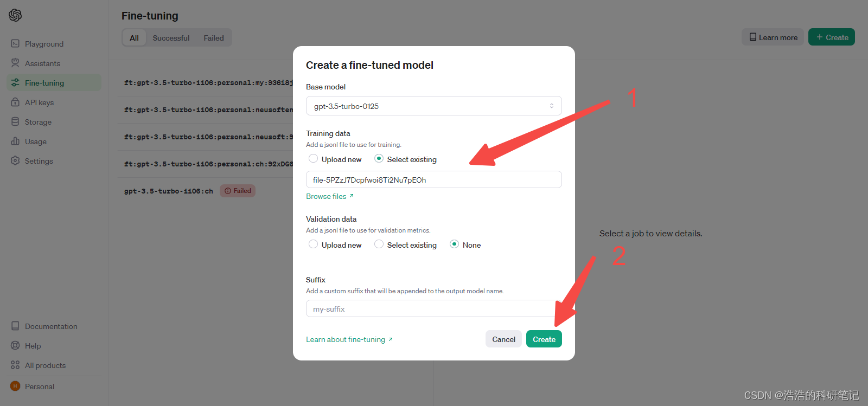Open All products in the sidebar
This screenshot has width=868, height=406.
54,365
